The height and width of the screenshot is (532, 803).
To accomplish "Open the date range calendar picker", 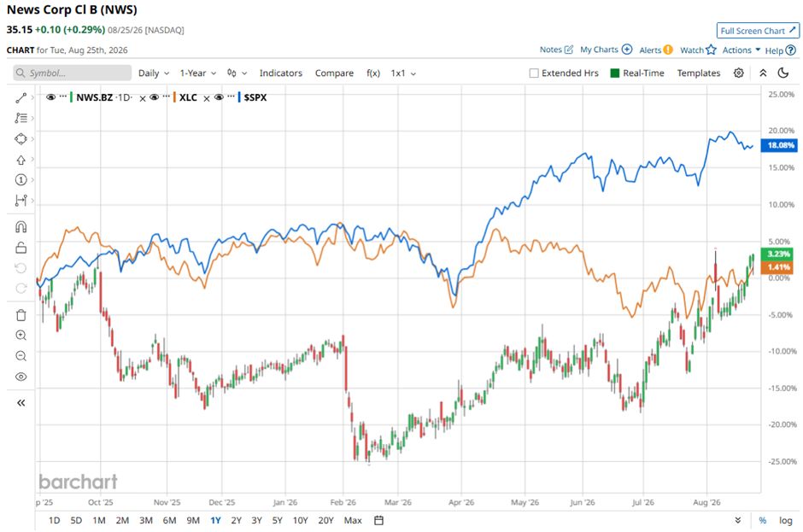I will coord(378,520).
